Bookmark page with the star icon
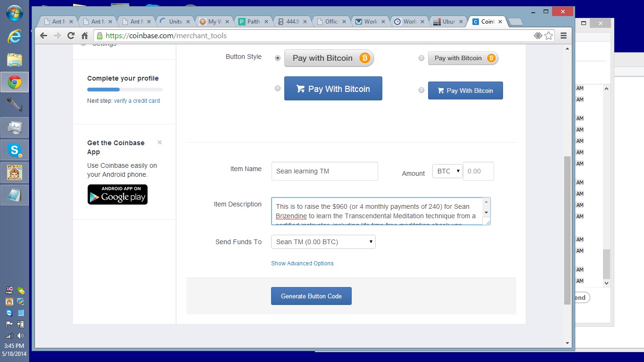The height and width of the screenshot is (362, 644). pos(549,36)
